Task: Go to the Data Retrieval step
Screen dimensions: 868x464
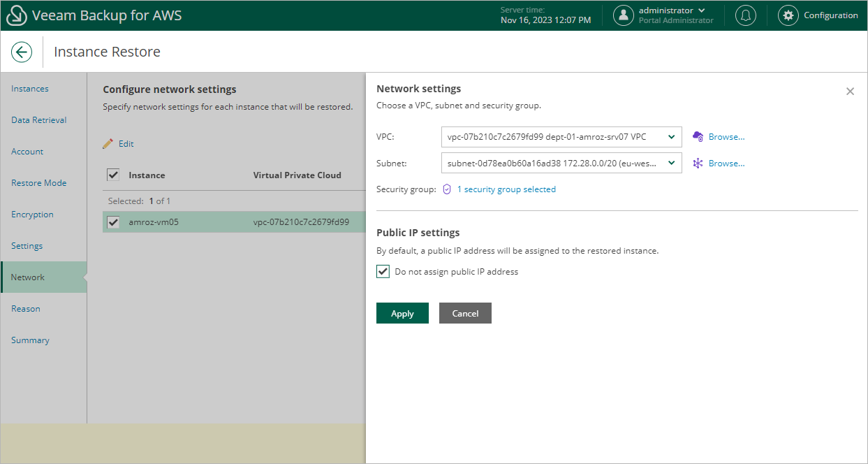Action: click(x=39, y=120)
